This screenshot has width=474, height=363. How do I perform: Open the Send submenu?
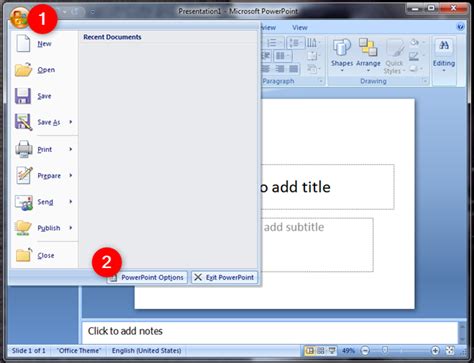(x=43, y=202)
